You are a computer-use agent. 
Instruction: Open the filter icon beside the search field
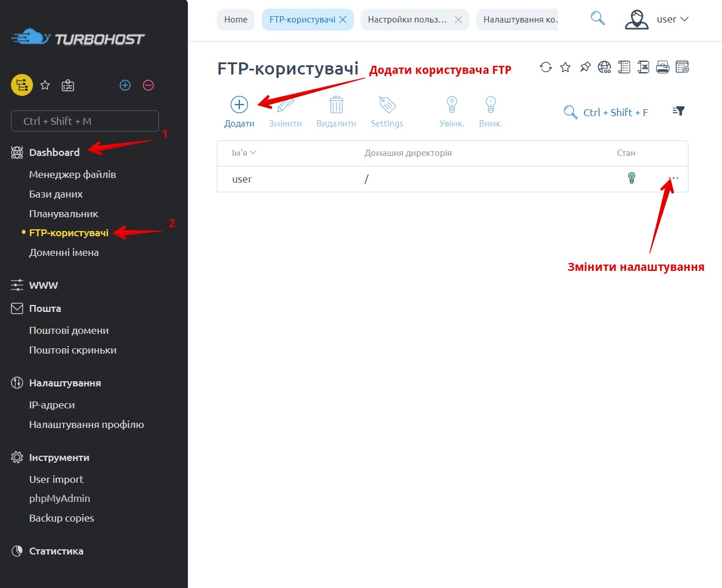click(679, 111)
